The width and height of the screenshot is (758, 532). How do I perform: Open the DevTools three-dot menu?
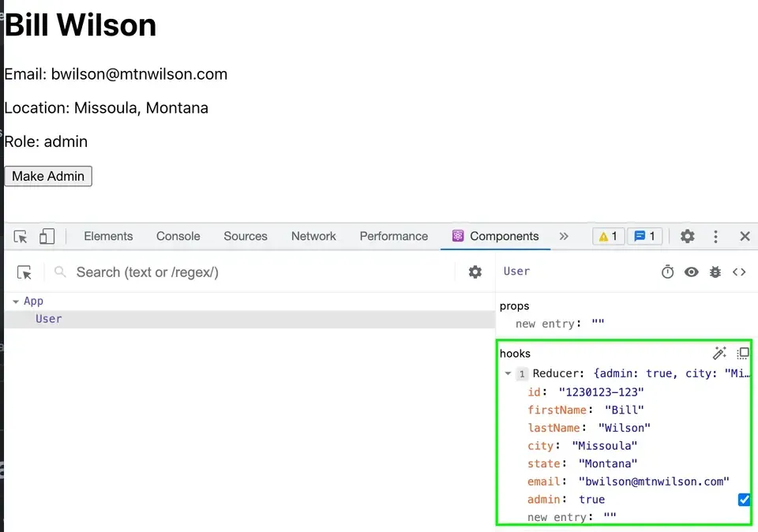[715, 237]
